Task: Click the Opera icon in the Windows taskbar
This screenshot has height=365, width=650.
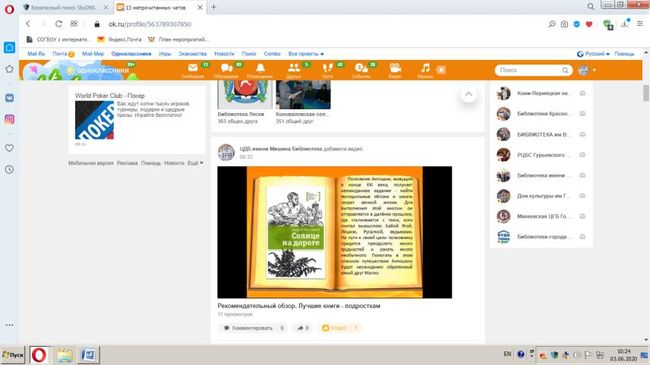Action: (x=39, y=355)
